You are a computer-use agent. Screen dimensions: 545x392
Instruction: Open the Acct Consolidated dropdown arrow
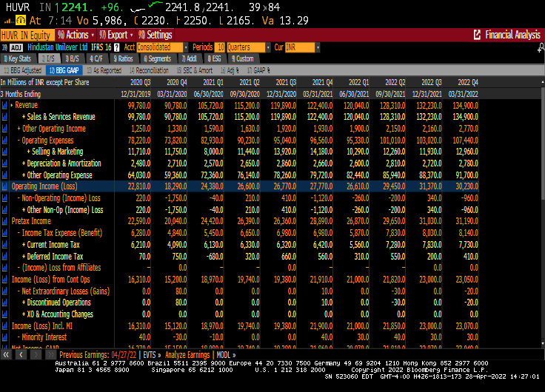pyautogui.click(x=186, y=47)
